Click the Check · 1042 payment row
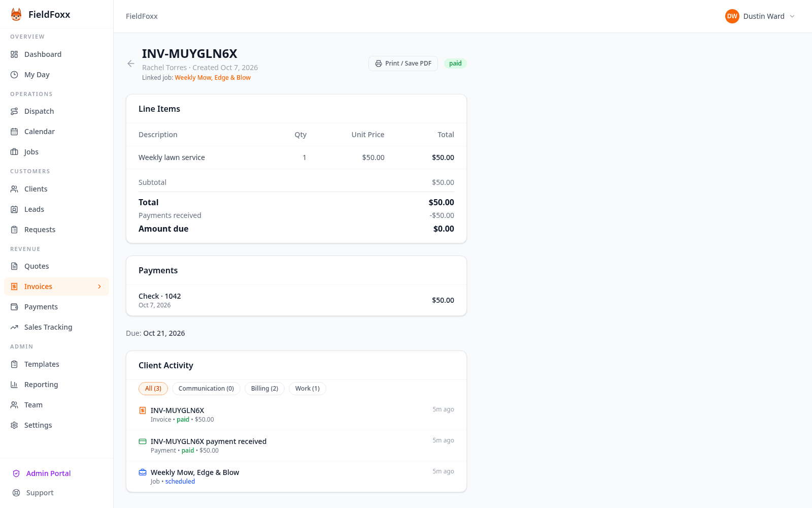Viewport: 812px width, 508px height. point(296,300)
